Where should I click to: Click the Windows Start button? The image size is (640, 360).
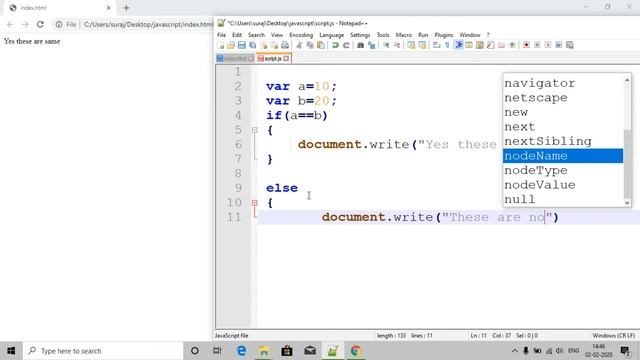[11, 351]
